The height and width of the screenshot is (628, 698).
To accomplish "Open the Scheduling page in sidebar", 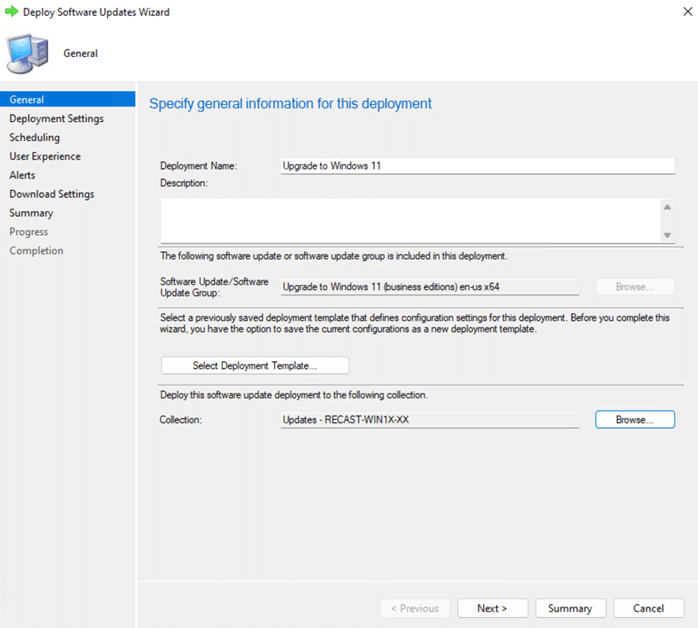I will [35, 138].
